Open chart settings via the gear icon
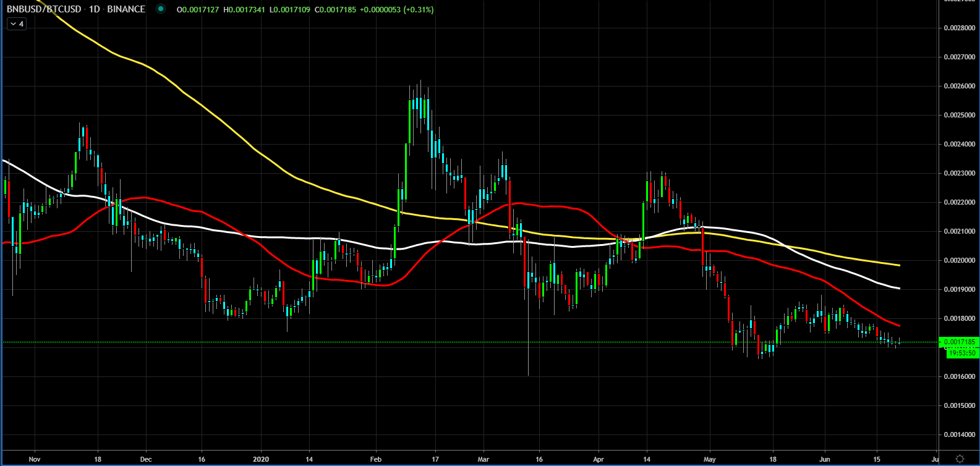980x466 pixels. pos(960,459)
